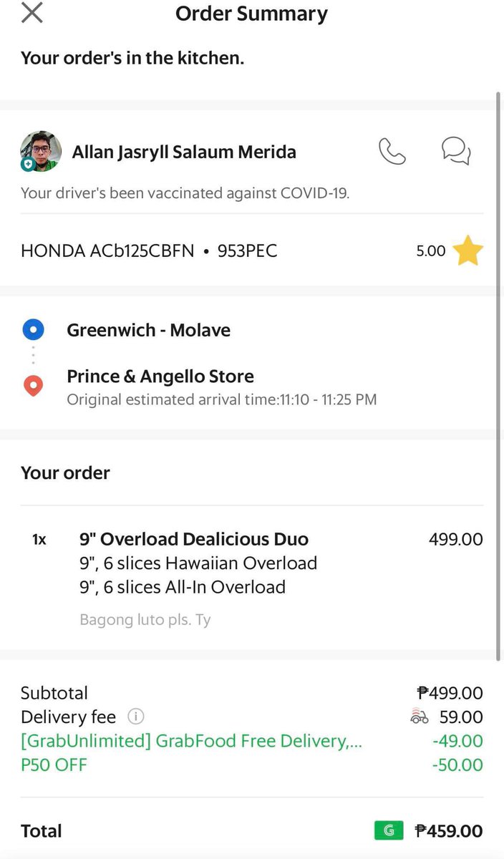Click the vertical scrollbar on right edge
The image size is (504, 859).
click(x=498, y=376)
